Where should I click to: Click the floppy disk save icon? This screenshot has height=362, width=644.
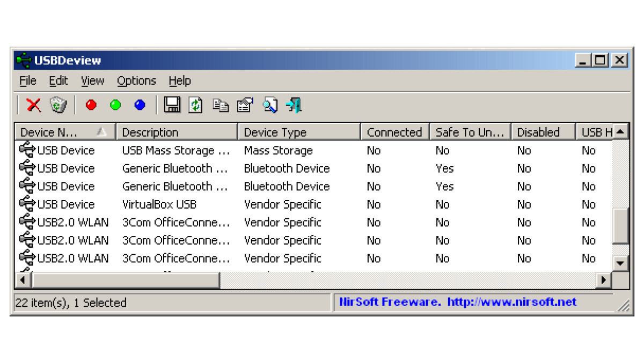click(x=172, y=105)
